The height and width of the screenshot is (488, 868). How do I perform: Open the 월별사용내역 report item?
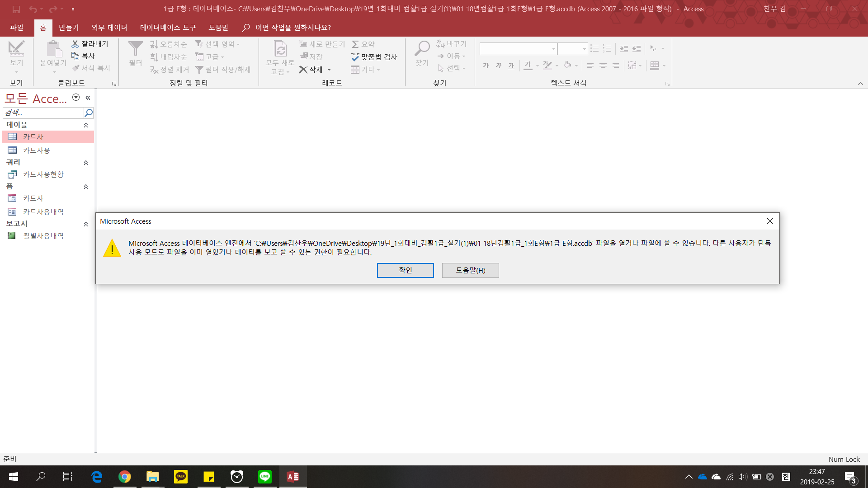[43, 236]
